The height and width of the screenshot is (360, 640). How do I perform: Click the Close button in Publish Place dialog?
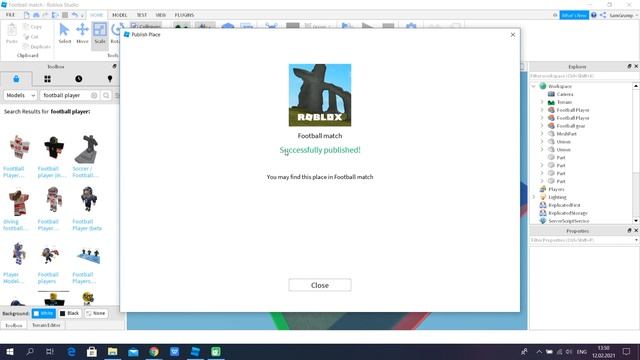[x=320, y=285]
